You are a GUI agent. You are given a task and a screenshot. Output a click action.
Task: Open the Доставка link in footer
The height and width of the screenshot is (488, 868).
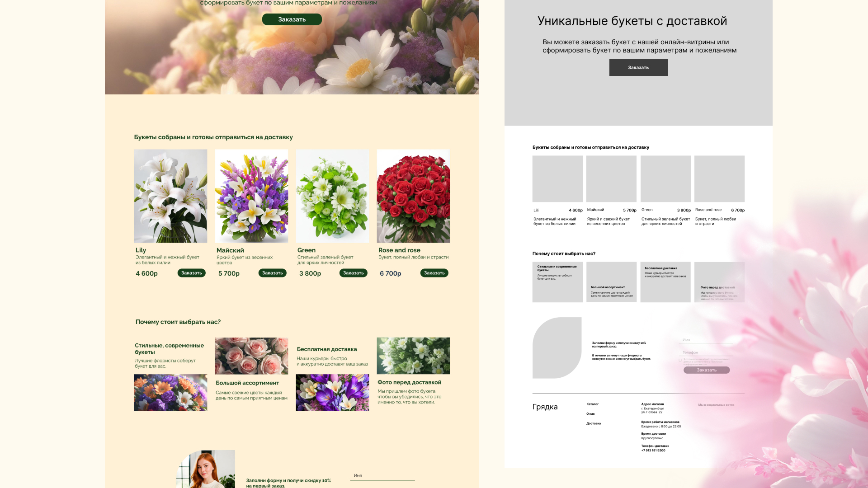point(593,423)
